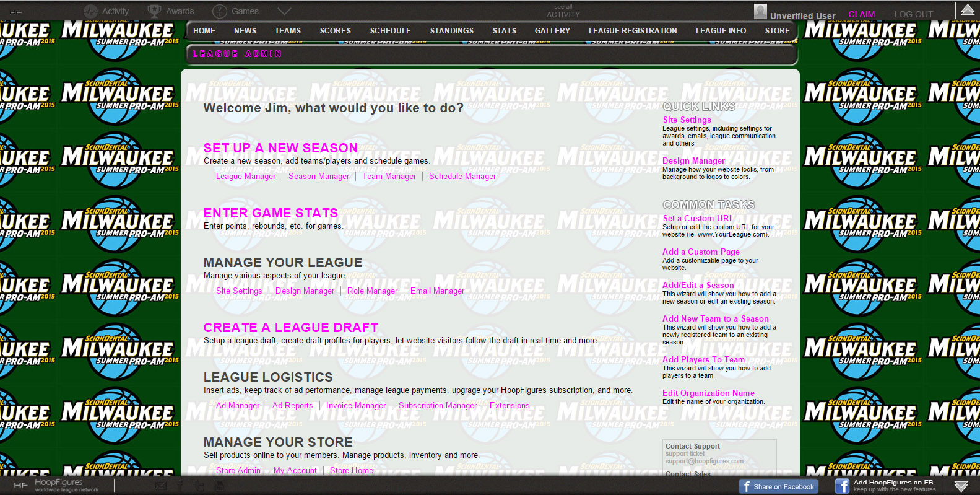The height and width of the screenshot is (495, 980).
Task: Expand the top bar chevron dropdown
Action: click(x=284, y=11)
